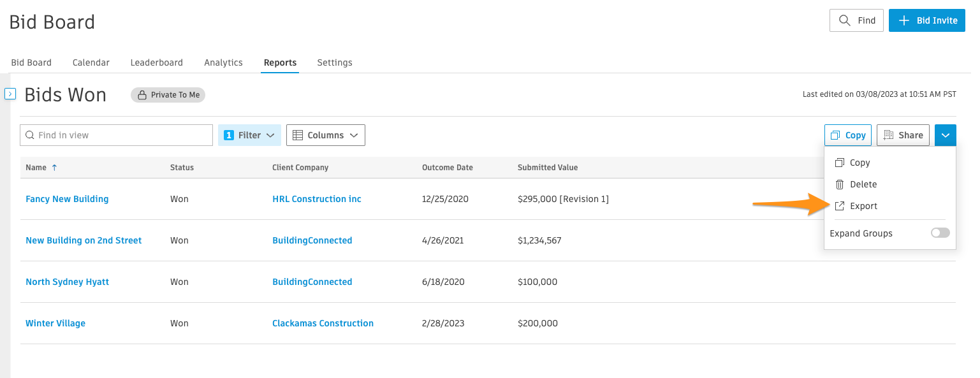The height and width of the screenshot is (378, 980).
Task: Click the Private To Me badge
Action: (x=168, y=95)
